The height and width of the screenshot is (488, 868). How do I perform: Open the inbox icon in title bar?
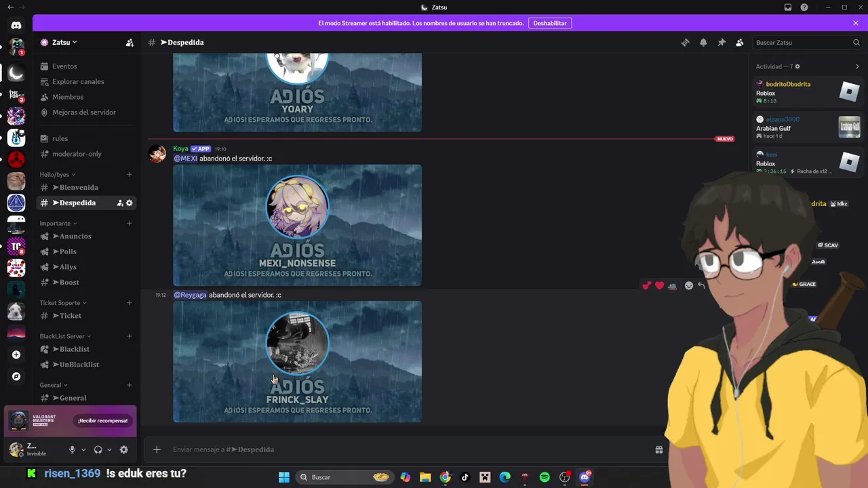[788, 7]
